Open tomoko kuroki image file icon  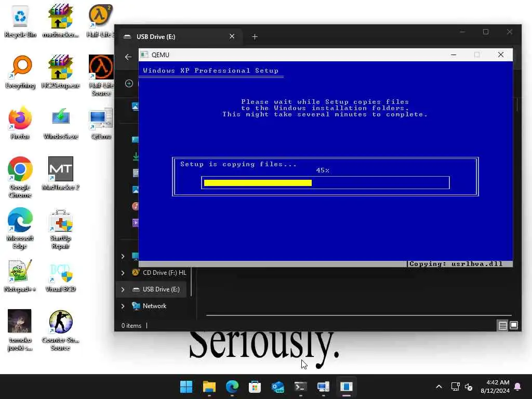(20, 330)
